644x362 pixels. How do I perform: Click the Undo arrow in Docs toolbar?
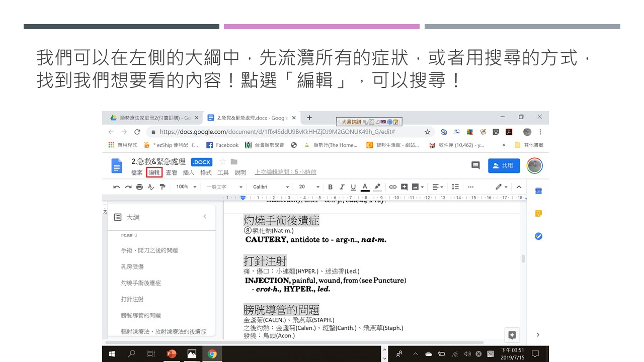[x=117, y=187]
